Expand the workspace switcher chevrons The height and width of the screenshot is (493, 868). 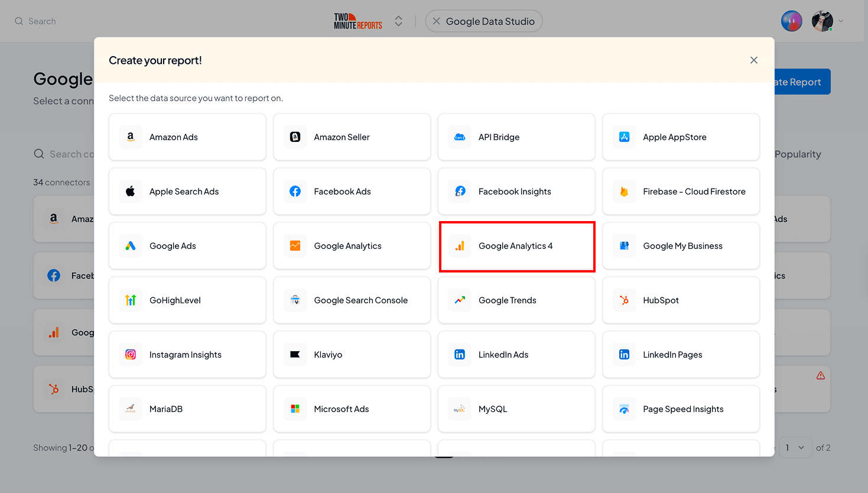click(399, 21)
